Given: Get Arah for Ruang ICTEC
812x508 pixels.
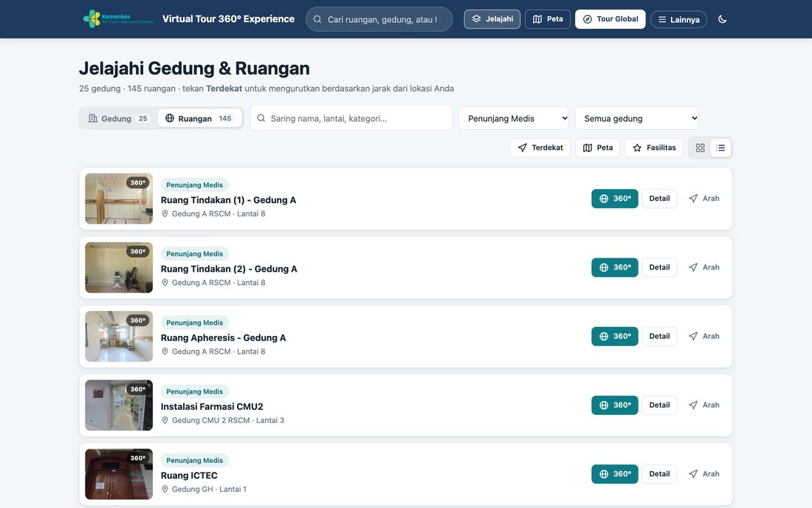Looking at the screenshot, I should coord(703,474).
